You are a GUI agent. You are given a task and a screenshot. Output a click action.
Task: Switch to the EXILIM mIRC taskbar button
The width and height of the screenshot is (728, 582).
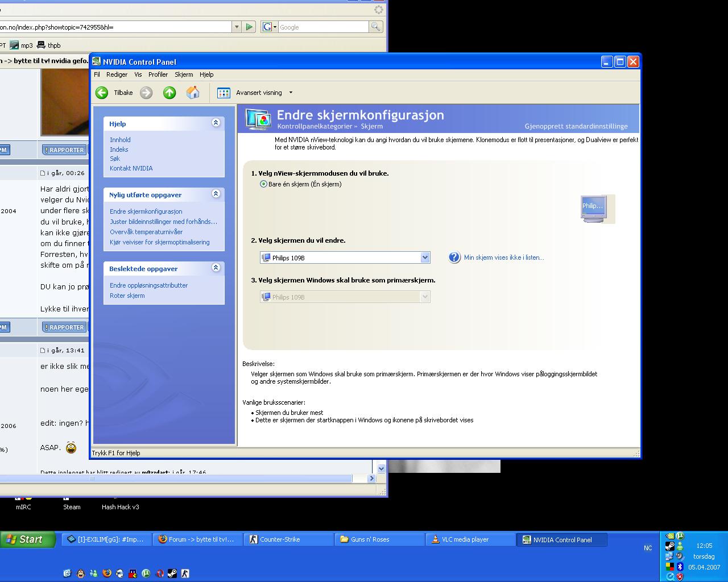click(x=106, y=539)
